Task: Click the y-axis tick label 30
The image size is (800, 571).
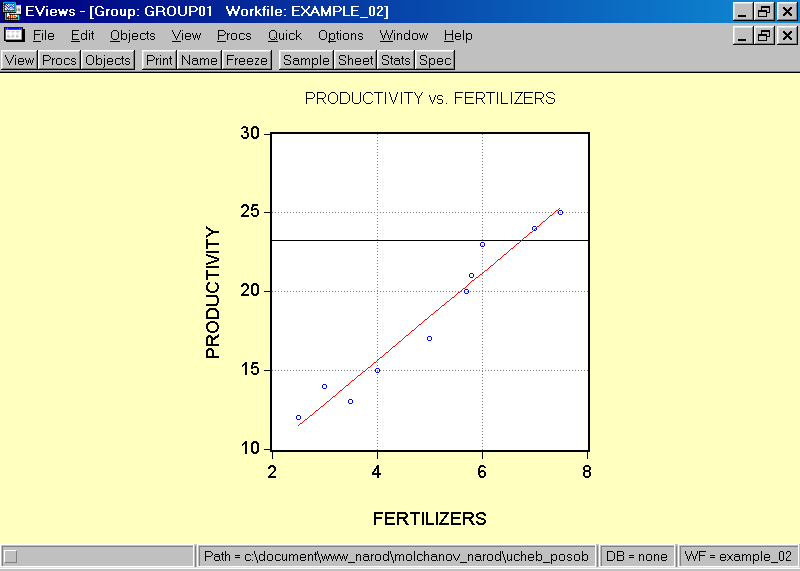Action: pos(250,133)
